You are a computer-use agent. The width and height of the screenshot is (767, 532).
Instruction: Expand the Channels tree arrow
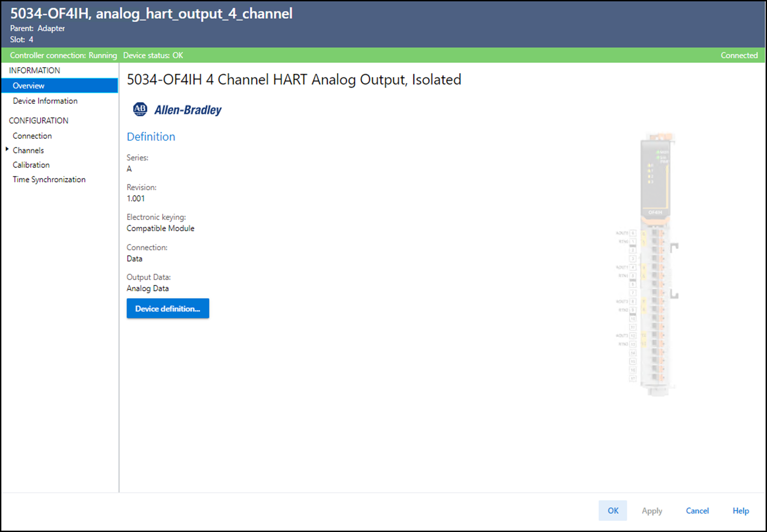click(7, 150)
